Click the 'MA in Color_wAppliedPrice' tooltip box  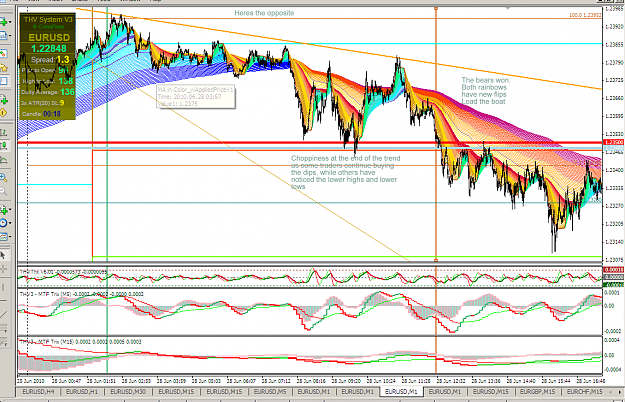tap(195, 96)
